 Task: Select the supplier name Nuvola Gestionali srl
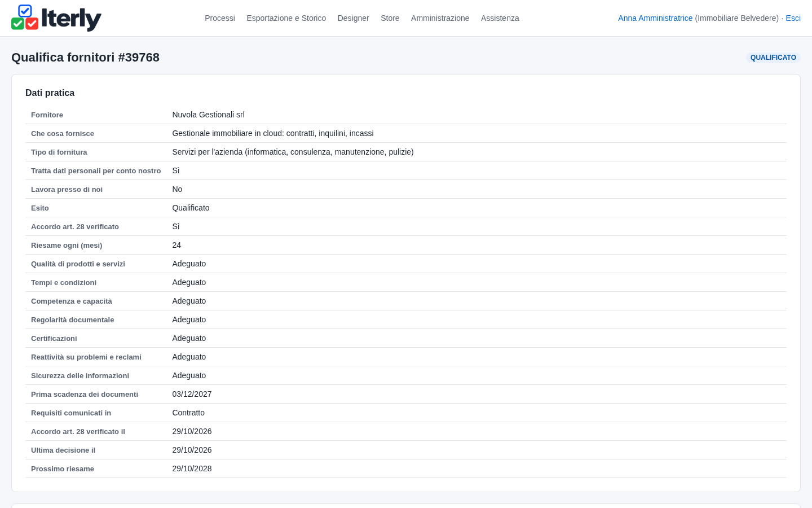click(x=209, y=115)
